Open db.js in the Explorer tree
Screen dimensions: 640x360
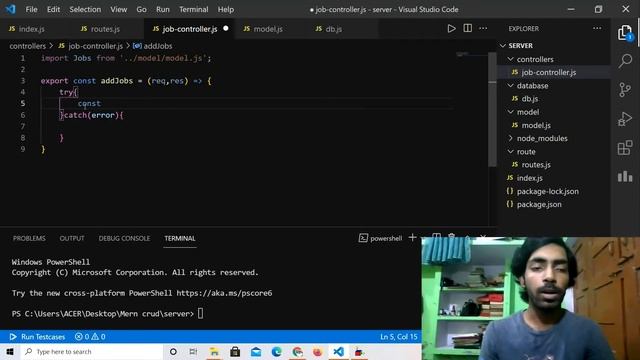(529, 99)
